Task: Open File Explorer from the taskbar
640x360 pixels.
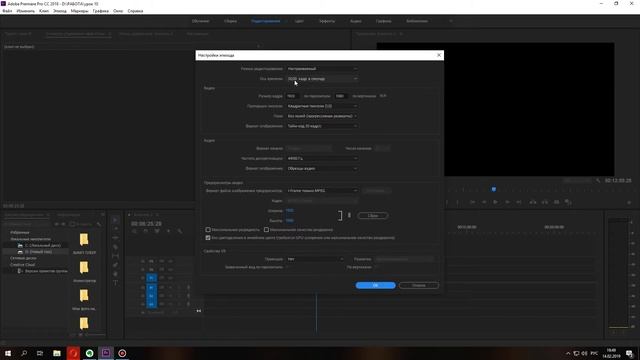Action: click(x=57, y=353)
